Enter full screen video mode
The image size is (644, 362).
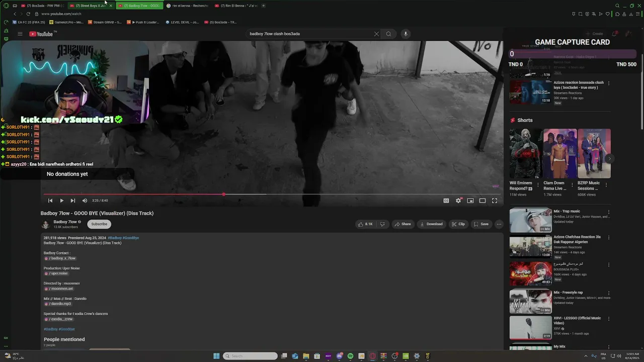[495, 201]
